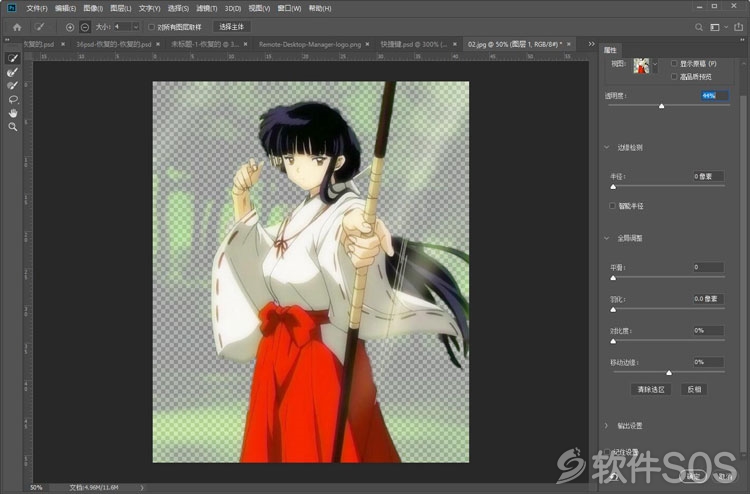Open the 窗口(W) menu
This screenshot has height=494, width=750.
click(289, 8)
